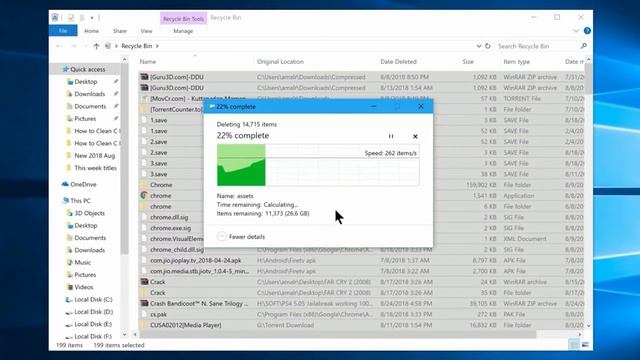Open the Home ribbon tab
Viewport: 640px width, 360px height.
coord(91,31)
